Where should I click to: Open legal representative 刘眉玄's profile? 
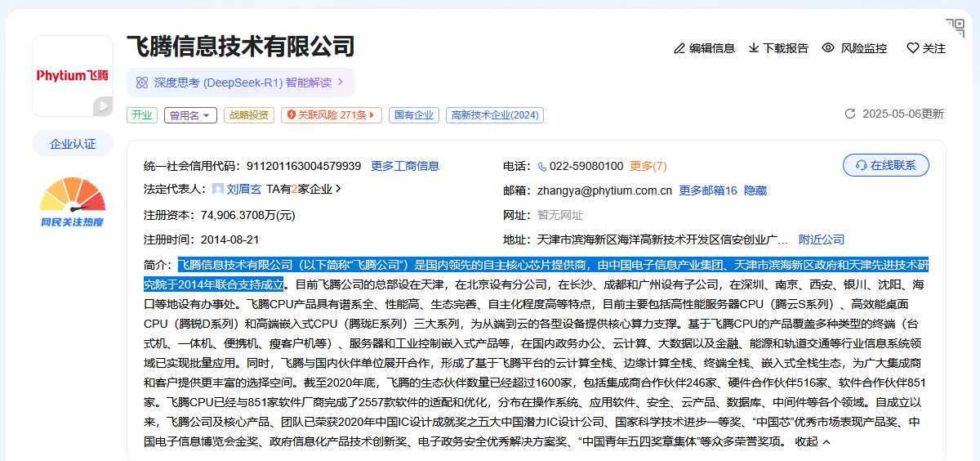click(x=244, y=189)
